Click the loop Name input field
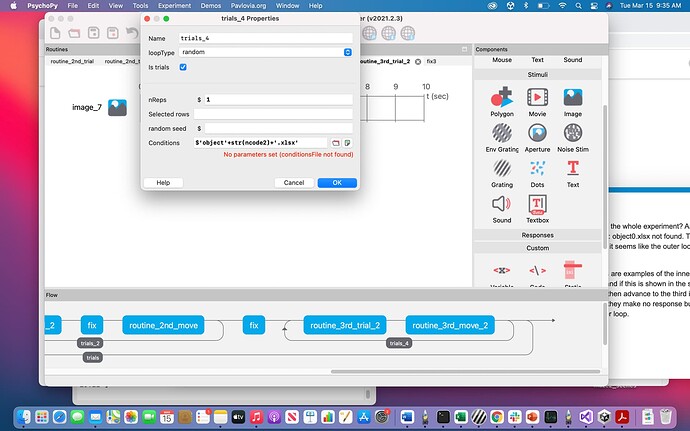Viewport: 690px width, 431px height. pyautogui.click(x=265, y=38)
